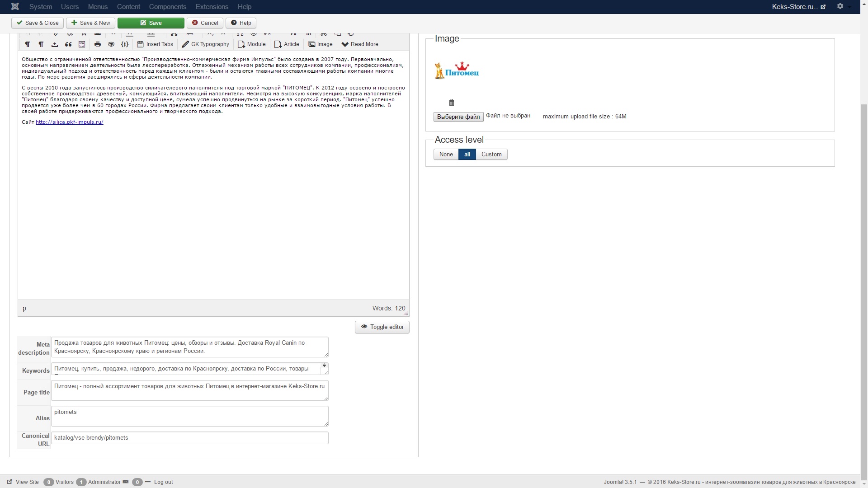
Task: Click the Joomla logo icon in top bar
Action: tap(15, 6)
